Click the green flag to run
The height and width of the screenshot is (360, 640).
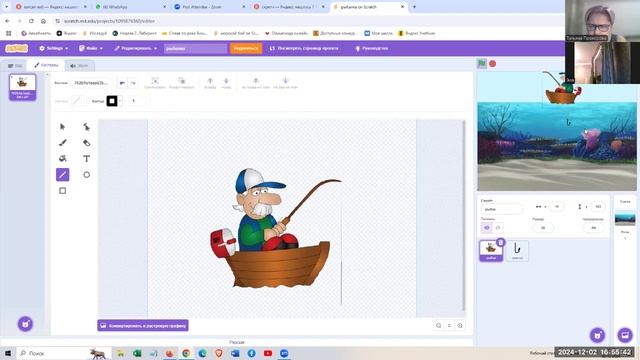pos(482,64)
